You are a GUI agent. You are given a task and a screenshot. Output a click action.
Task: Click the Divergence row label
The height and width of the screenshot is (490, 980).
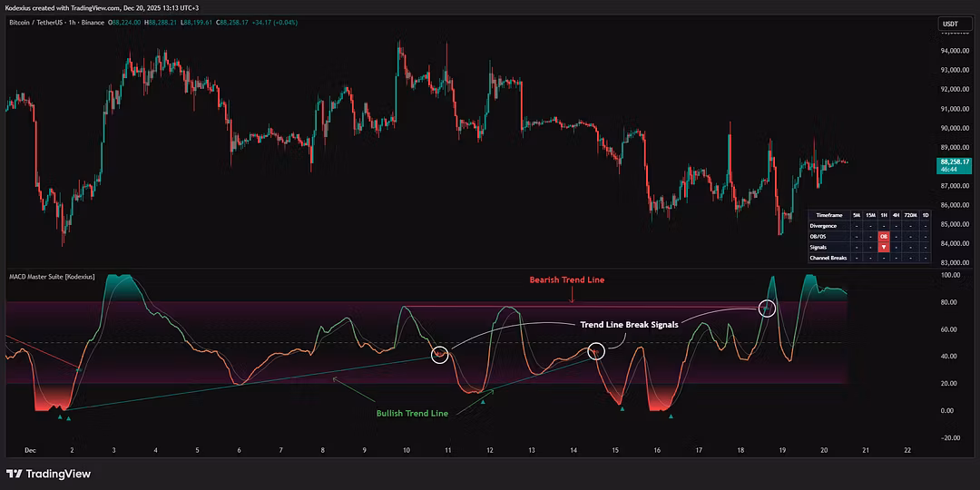click(x=824, y=225)
